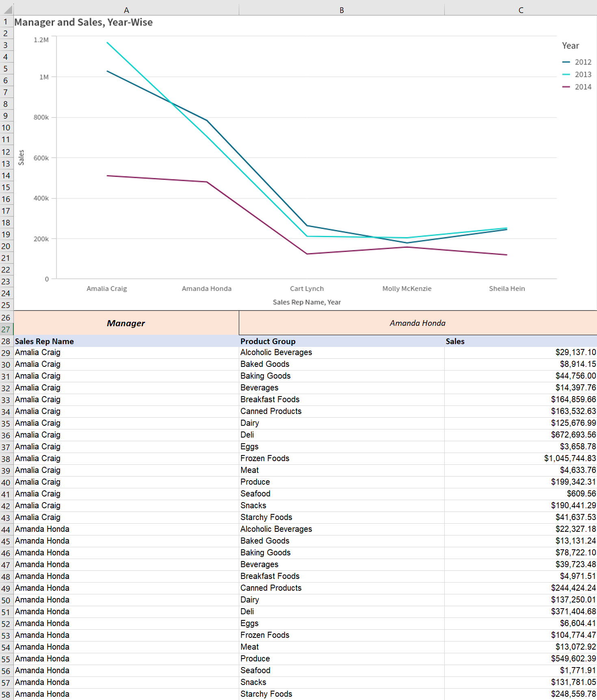Click the 'Cart Lynch' chart axis label
The height and width of the screenshot is (700, 597).
307,288
